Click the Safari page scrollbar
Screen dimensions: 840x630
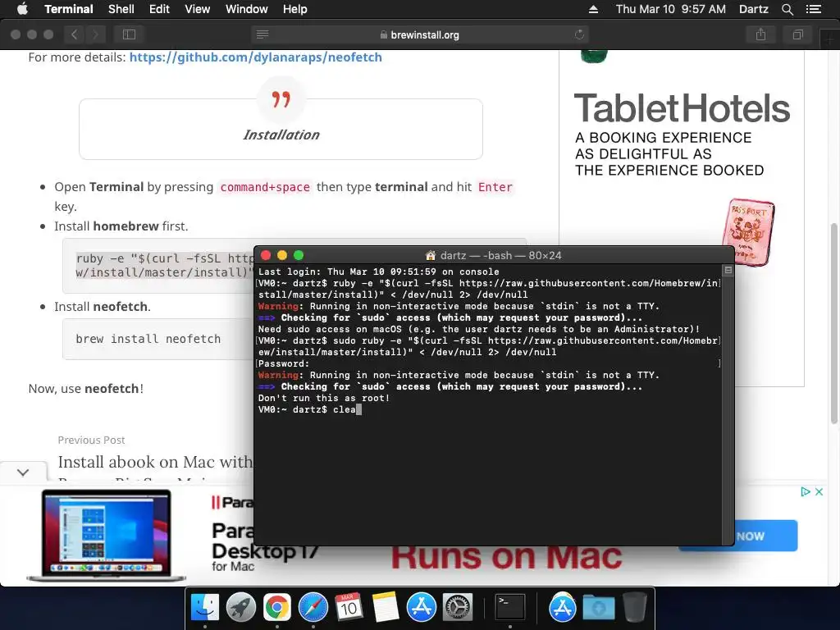click(834, 323)
